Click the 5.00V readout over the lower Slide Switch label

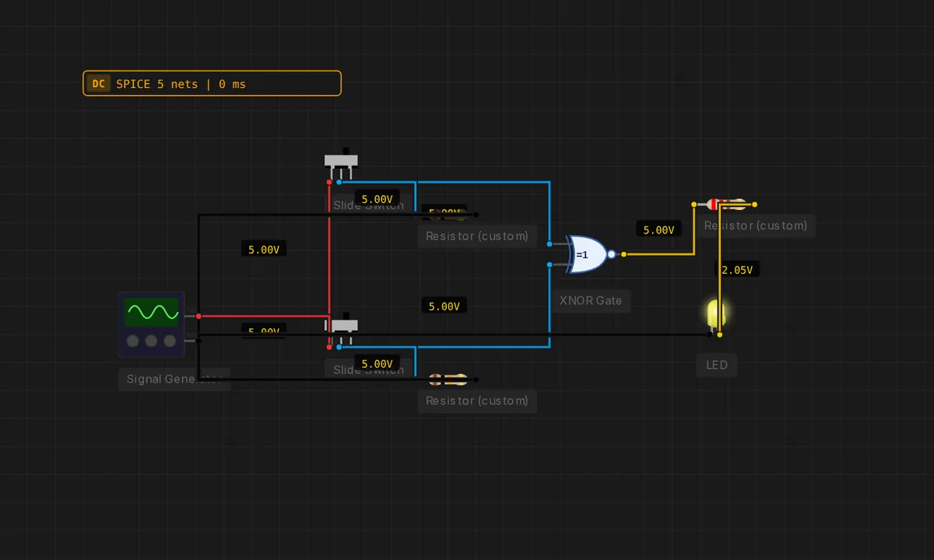[377, 363]
